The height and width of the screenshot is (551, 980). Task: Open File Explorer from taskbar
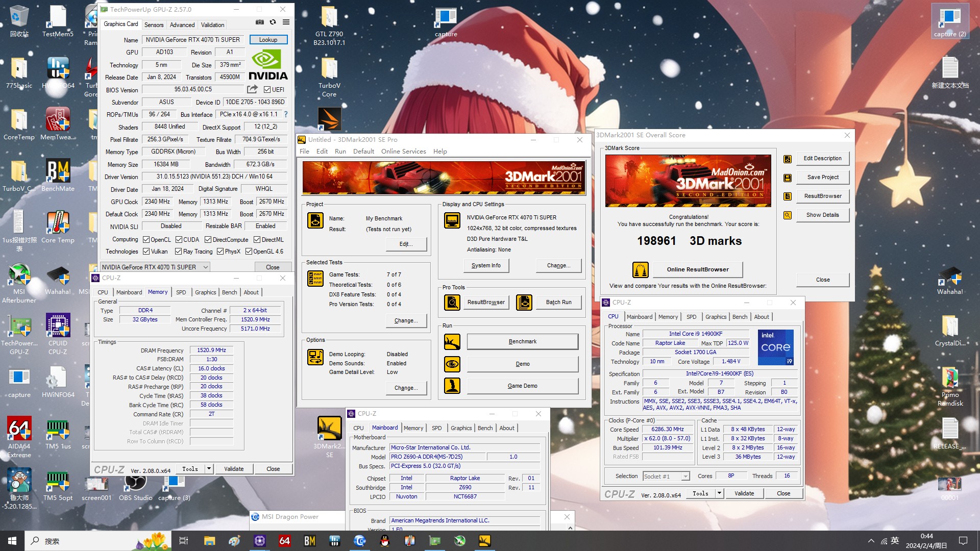click(209, 541)
